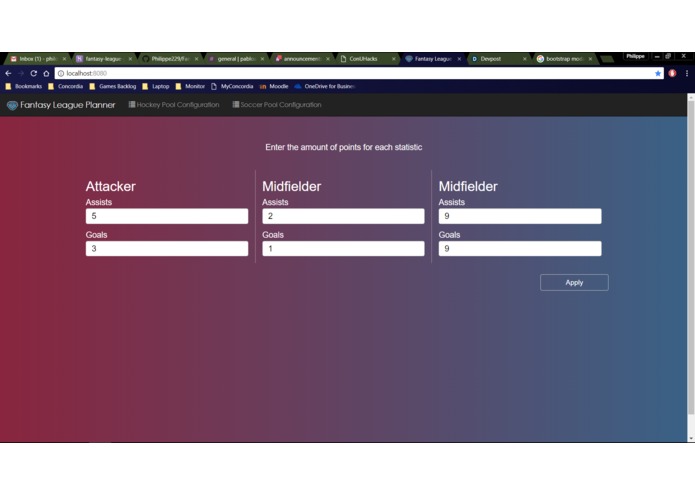The height and width of the screenshot is (494, 695).
Task: Open the Bookmarks folder in bookmarks bar
Action: tap(23, 86)
